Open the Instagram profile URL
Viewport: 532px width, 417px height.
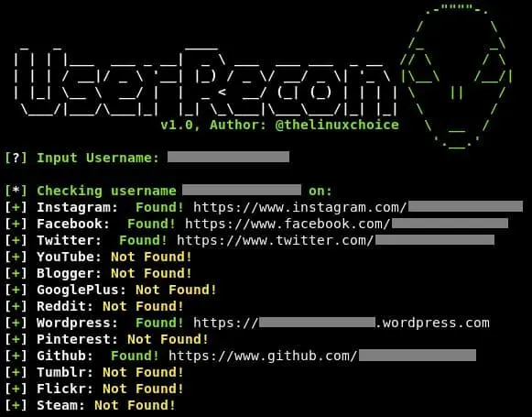click(358, 207)
